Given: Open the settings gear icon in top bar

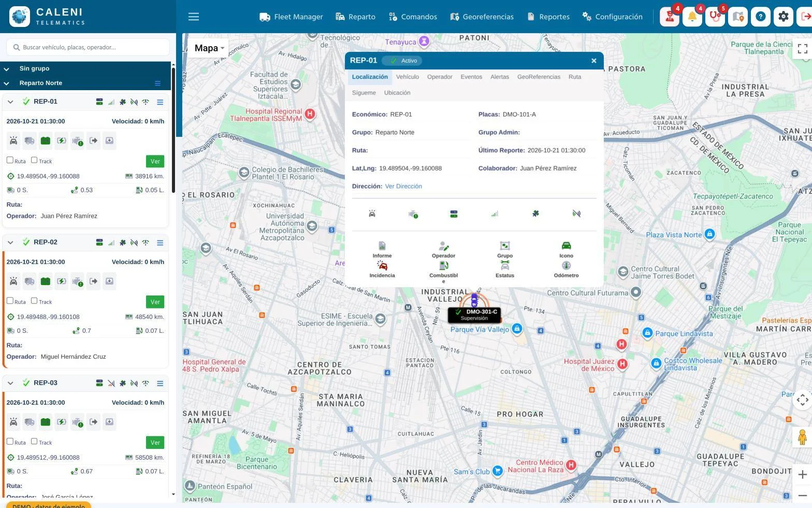Looking at the screenshot, I should point(784,17).
